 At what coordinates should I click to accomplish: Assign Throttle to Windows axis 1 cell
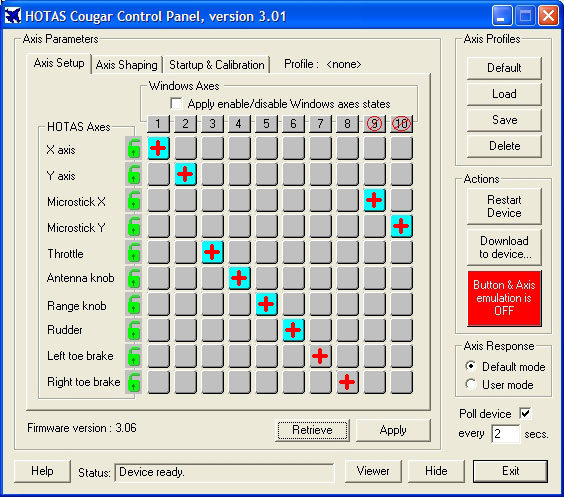tap(158, 252)
